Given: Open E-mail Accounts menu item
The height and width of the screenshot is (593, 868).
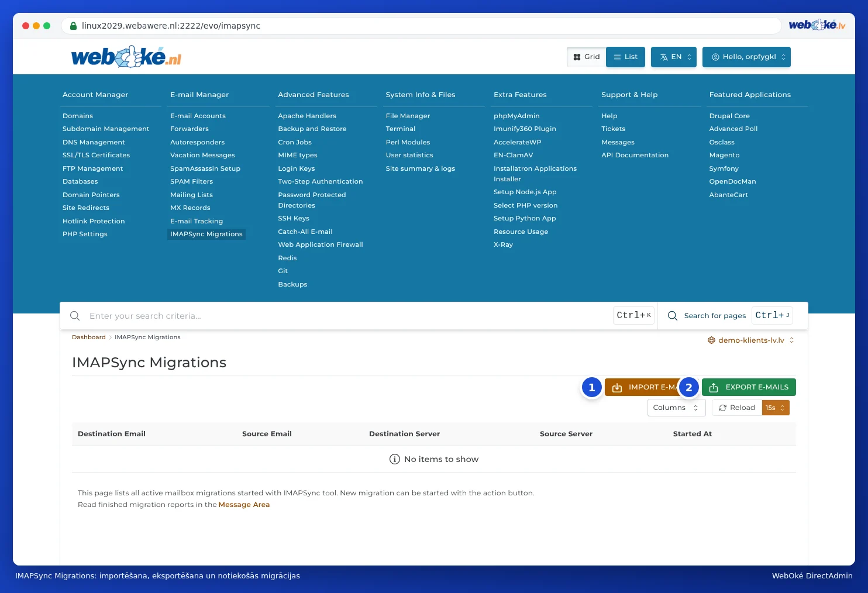Looking at the screenshot, I should tap(198, 116).
